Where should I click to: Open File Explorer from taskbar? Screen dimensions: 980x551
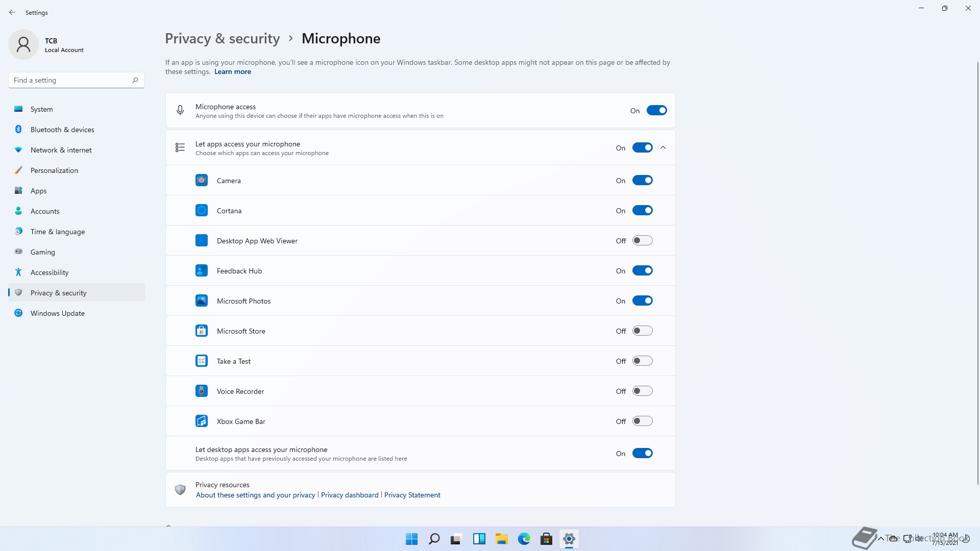point(501,539)
